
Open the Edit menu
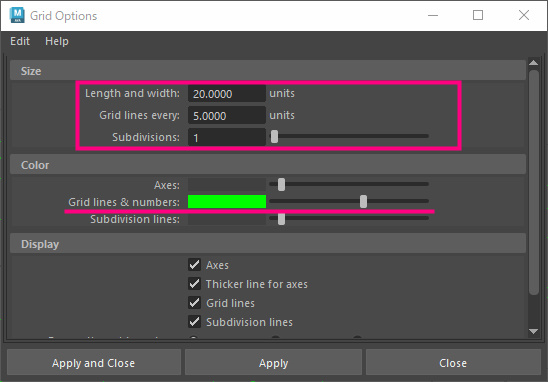20,41
